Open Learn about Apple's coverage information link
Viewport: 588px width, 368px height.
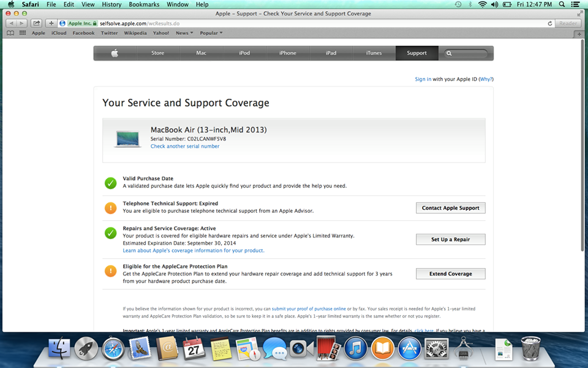(194, 250)
